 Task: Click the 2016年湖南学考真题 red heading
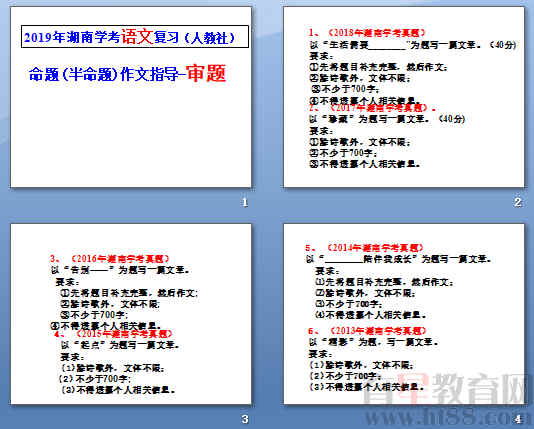tap(110, 259)
